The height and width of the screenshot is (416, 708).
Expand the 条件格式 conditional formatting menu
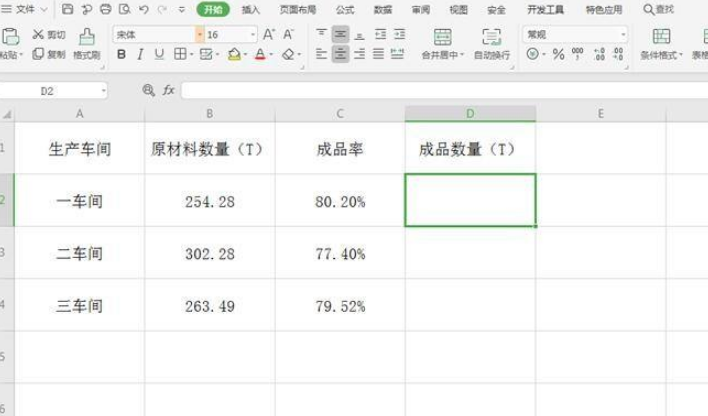point(680,55)
